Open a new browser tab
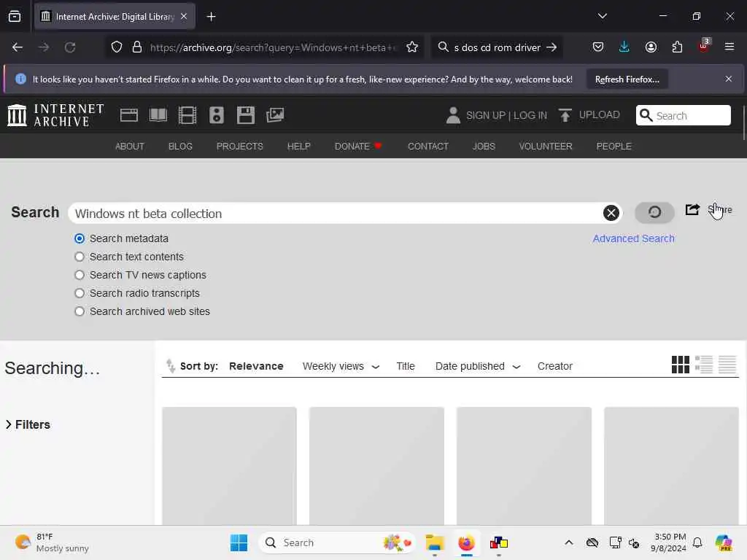747x560 pixels. [x=211, y=17]
